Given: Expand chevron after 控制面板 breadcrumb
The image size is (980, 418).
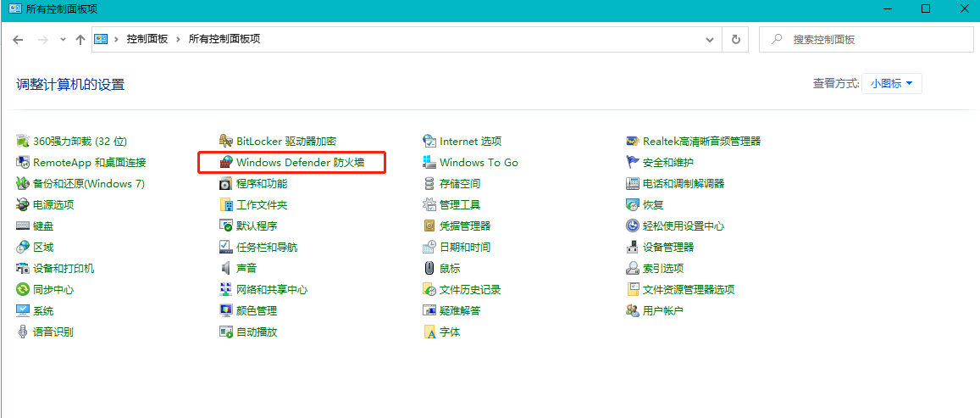Looking at the screenshot, I should point(179,40).
